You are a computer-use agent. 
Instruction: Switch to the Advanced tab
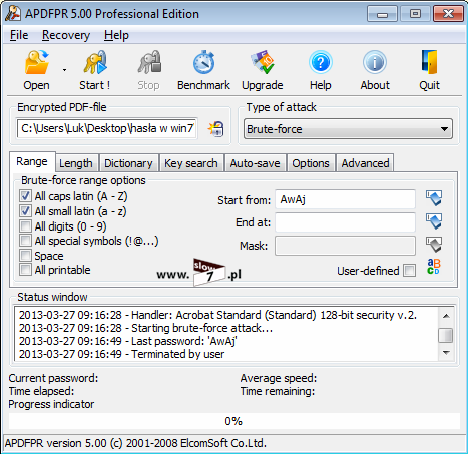[x=365, y=163]
